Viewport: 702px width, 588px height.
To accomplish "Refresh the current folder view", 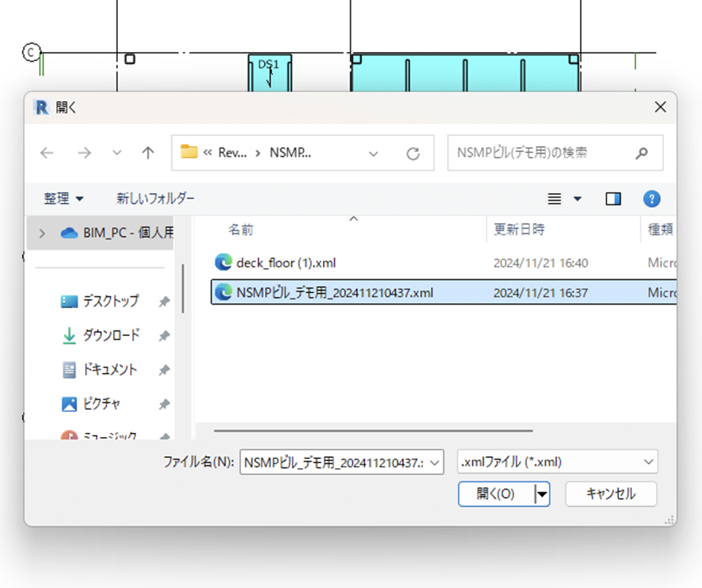I will 413,153.
